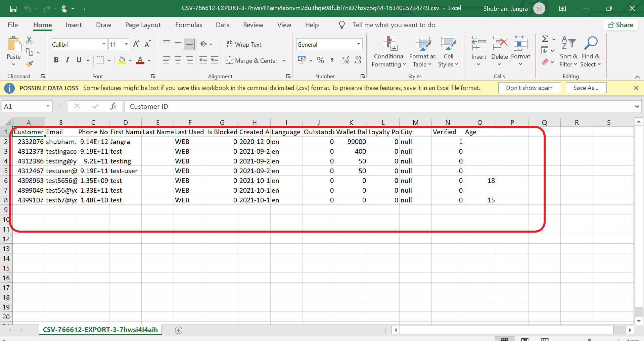
Task: Switch to the Review tab
Action: (253, 25)
